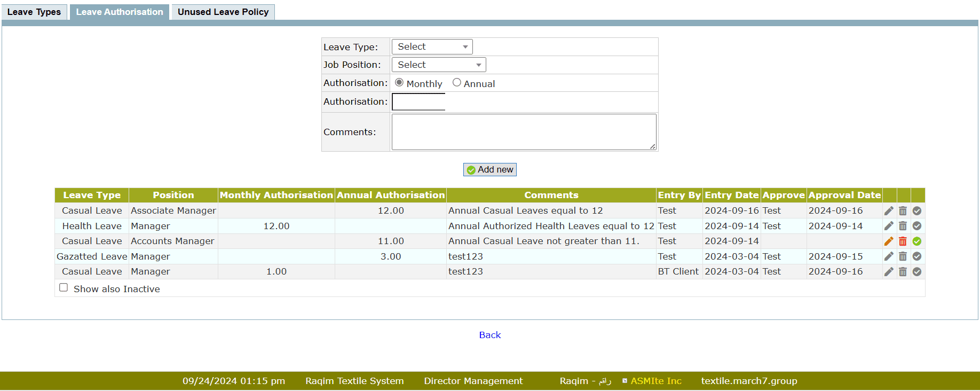Click approval check icon on Health Leave row

click(917, 226)
